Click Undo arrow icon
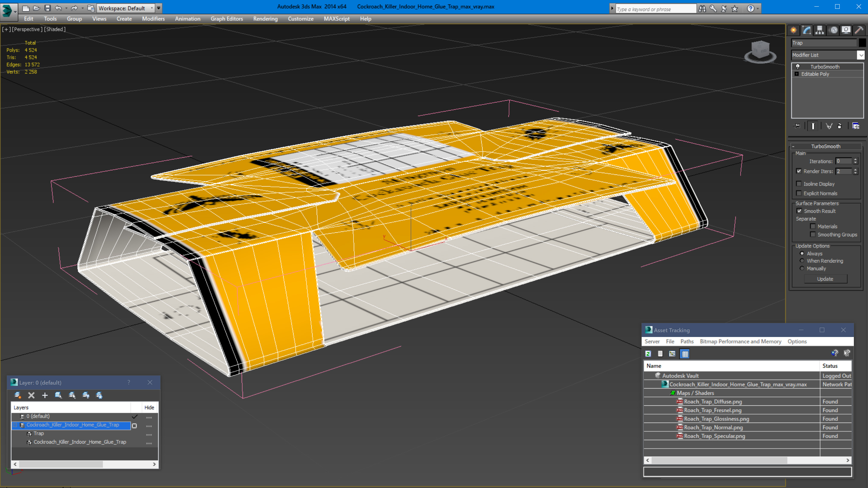 (58, 8)
